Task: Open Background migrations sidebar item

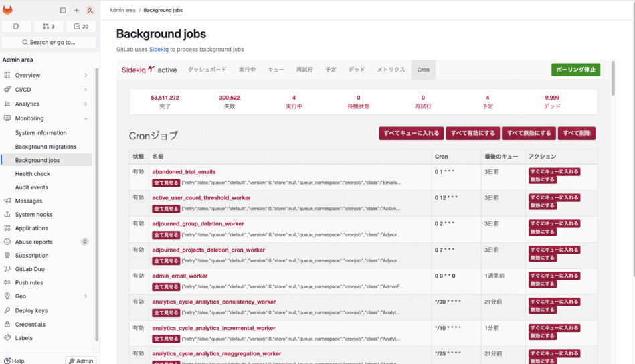Action: click(x=46, y=147)
